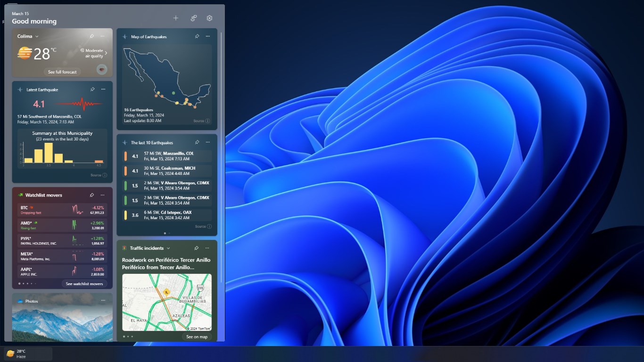Click See full forecast button

pyautogui.click(x=62, y=72)
